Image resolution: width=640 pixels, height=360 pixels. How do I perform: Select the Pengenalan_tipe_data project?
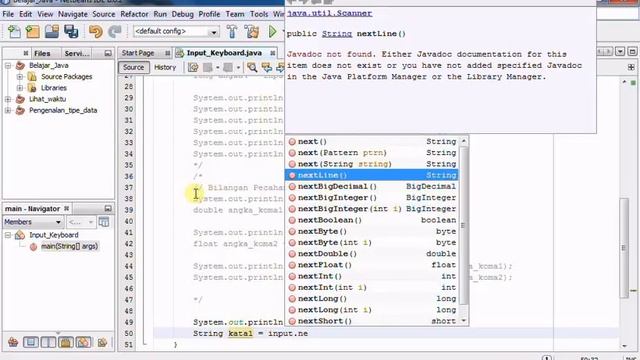click(x=63, y=110)
